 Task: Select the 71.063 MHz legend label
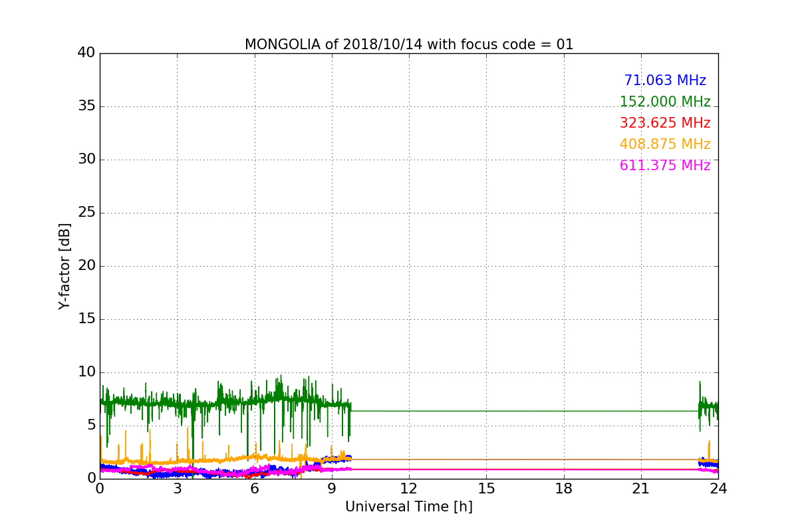(x=665, y=80)
